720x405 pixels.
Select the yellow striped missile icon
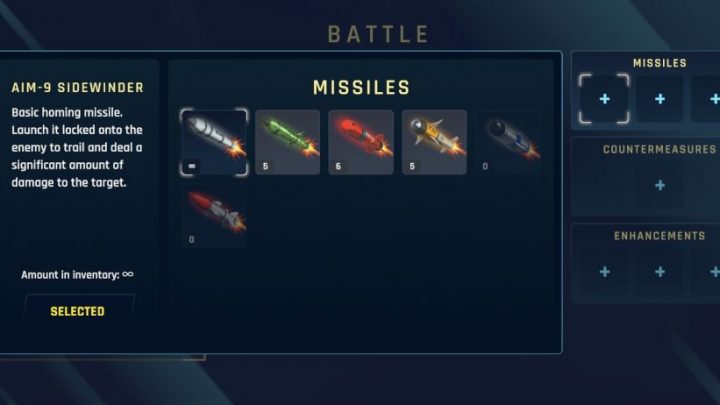click(434, 142)
